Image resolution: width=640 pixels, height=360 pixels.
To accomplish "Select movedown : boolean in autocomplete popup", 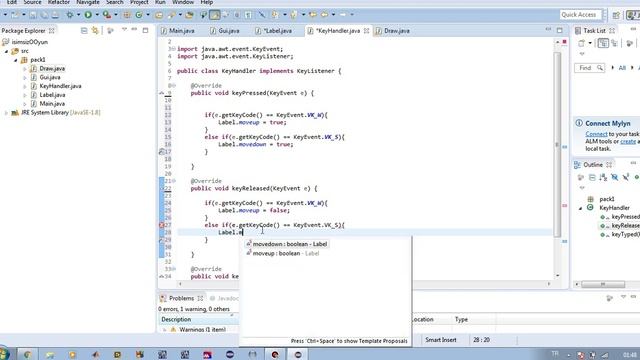I will click(x=287, y=244).
